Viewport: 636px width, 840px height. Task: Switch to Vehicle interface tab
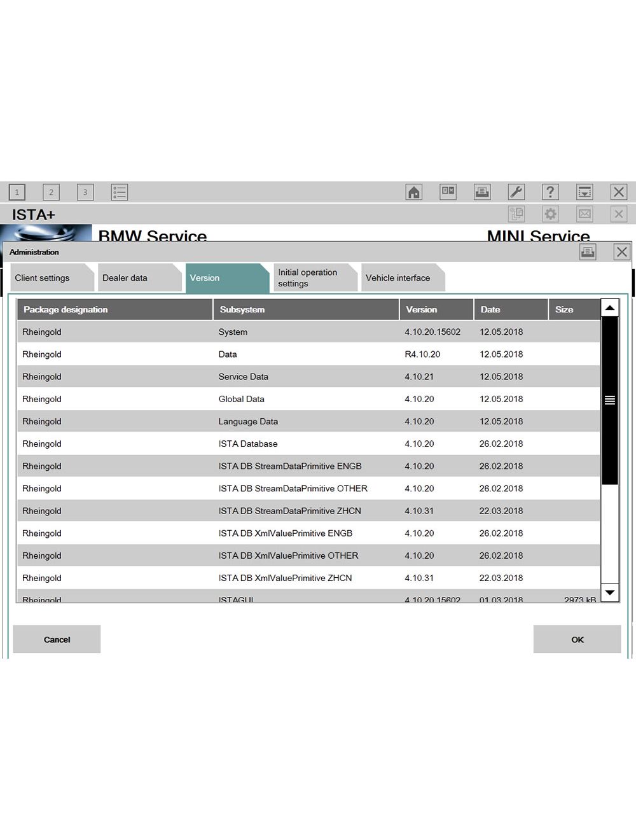click(403, 278)
